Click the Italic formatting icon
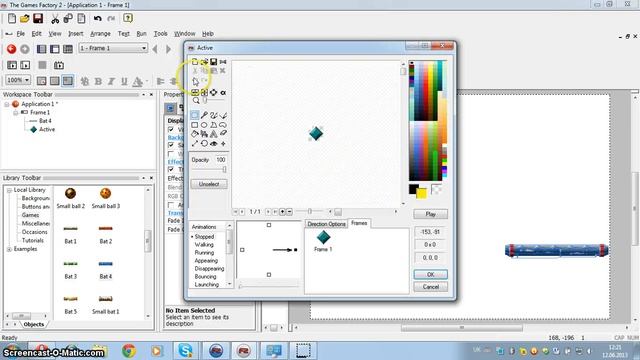Viewport: 640px width, 360px height. (111, 81)
